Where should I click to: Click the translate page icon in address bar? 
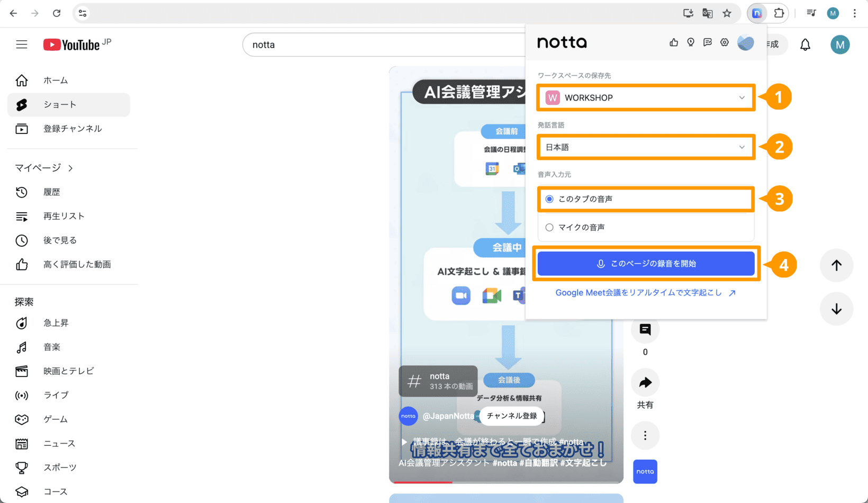(x=707, y=13)
